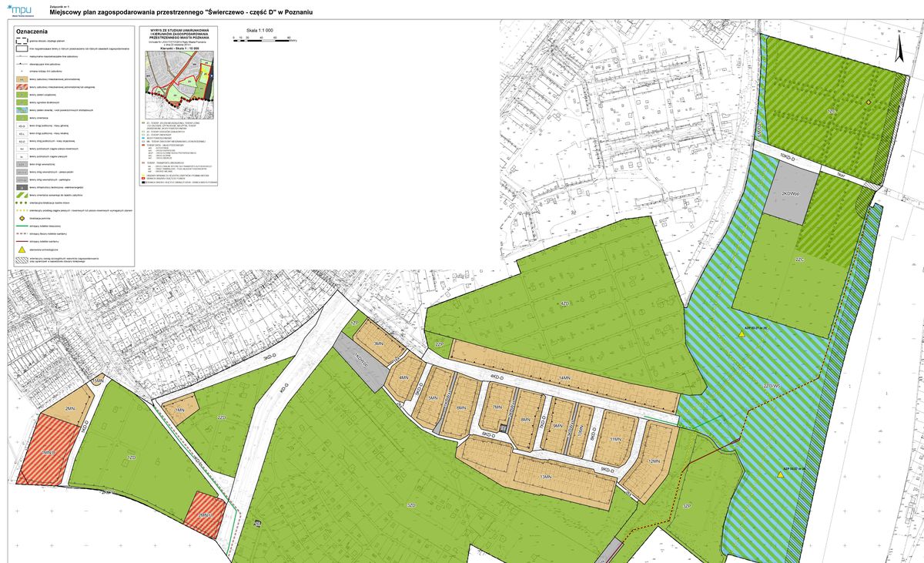Click the blue-green striped legend swatch
This screenshot has height=563, width=924.
coord(23,109)
